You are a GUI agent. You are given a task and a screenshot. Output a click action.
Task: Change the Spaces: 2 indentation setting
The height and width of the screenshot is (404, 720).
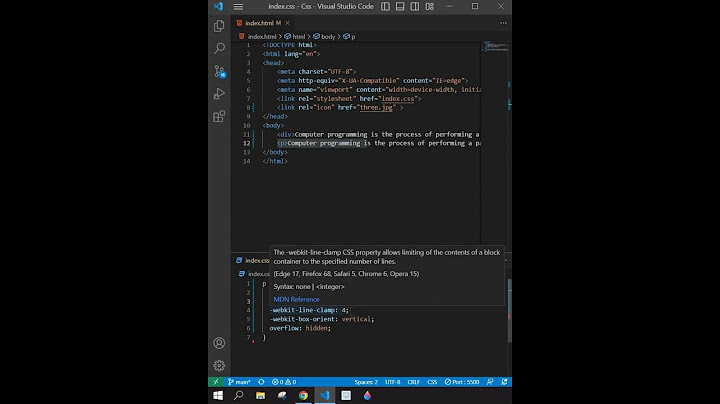[366, 382]
